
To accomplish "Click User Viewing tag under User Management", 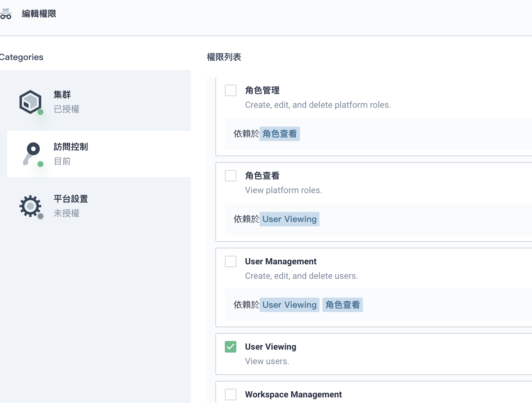I will 289,305.
